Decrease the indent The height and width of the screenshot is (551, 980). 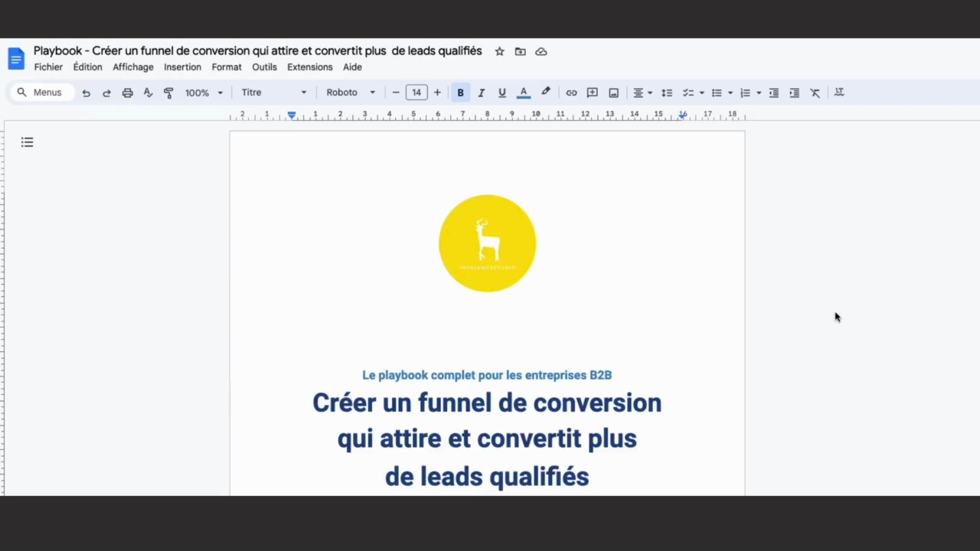(774, 93)
